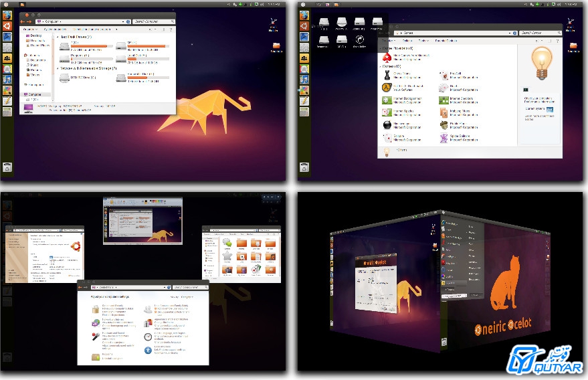588x380 pixels.
Task: Click Help question mark in Computer window
Action: (x=171, y=29)
